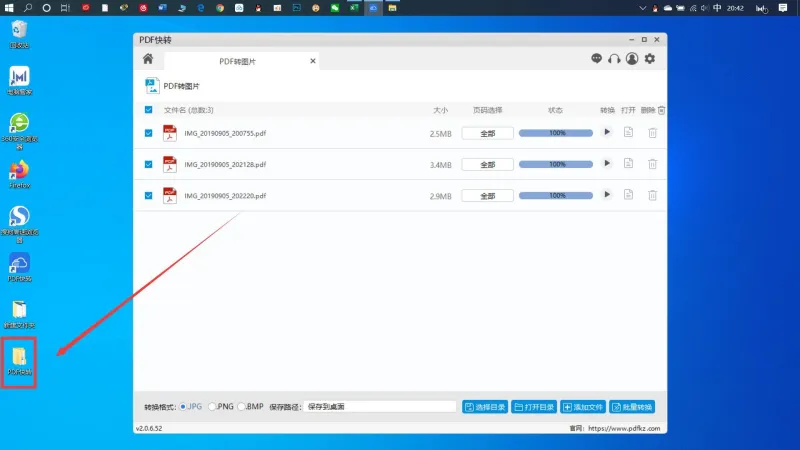Viewport: 800px width, 450px height.
Task: Clear all files using header trash icon
Action: pos(661,110)
